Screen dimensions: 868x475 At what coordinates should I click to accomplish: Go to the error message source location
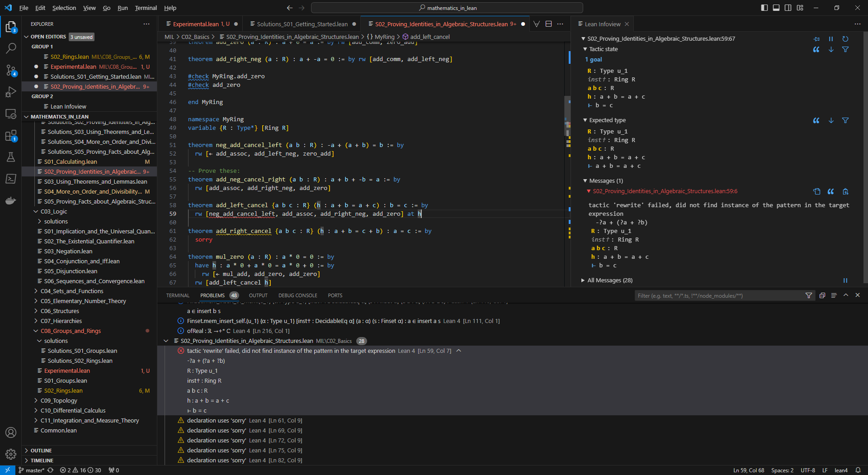[816, 191]
